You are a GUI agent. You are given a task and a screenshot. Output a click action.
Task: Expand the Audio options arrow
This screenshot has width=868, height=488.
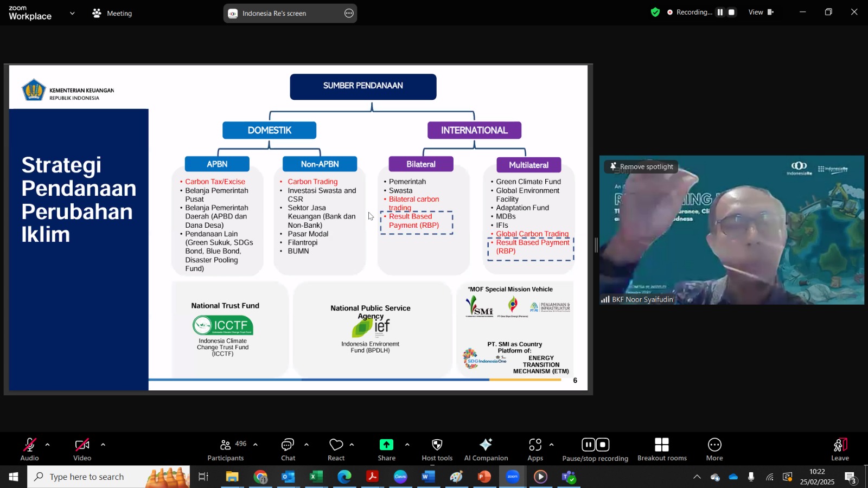pyautogui.click(x=48, y=445)
